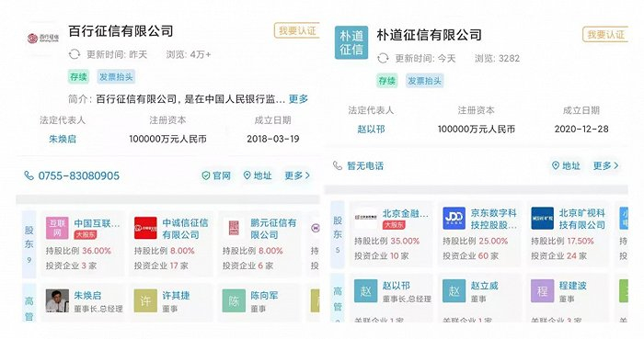Click 持股比例 36.00% value
The image size is (644, 339).
coord(97,251)
